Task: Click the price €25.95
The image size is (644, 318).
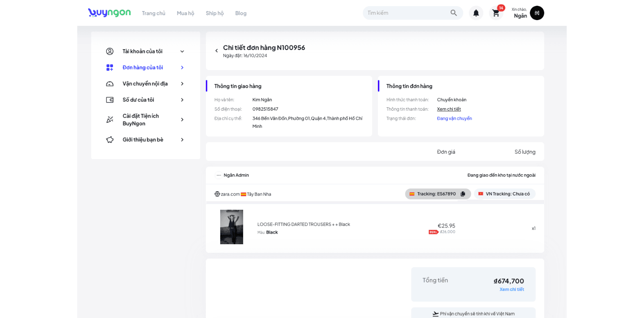Action: (x=446, y=226)
